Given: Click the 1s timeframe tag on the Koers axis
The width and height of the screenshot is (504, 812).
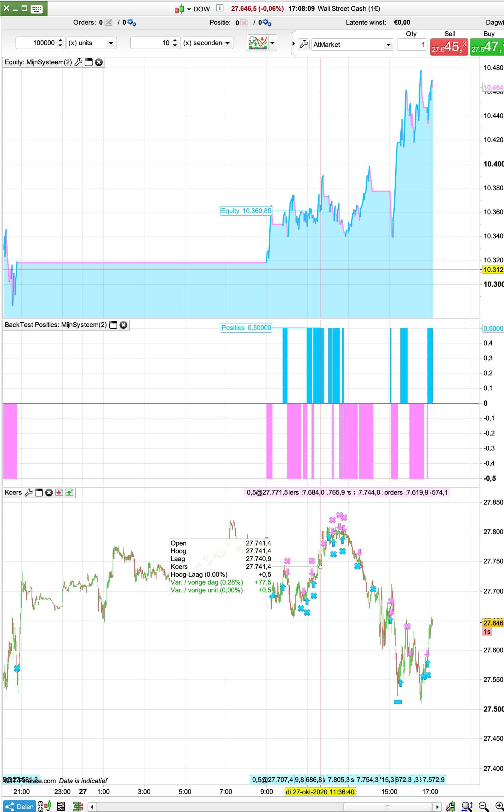Looking at the screenshot, I should 487,632.
